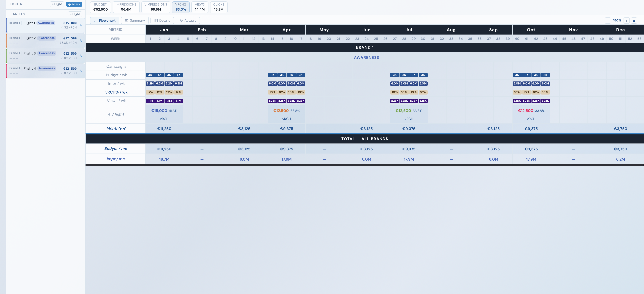Click the pencil icon on Flight 3
644x294 pixels.
tap(81, 56)
